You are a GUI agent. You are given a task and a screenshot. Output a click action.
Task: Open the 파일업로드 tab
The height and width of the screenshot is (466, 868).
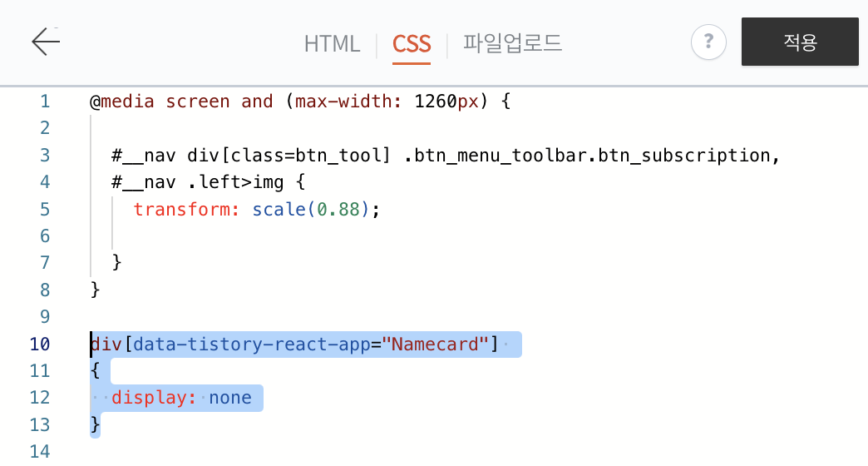512,42
